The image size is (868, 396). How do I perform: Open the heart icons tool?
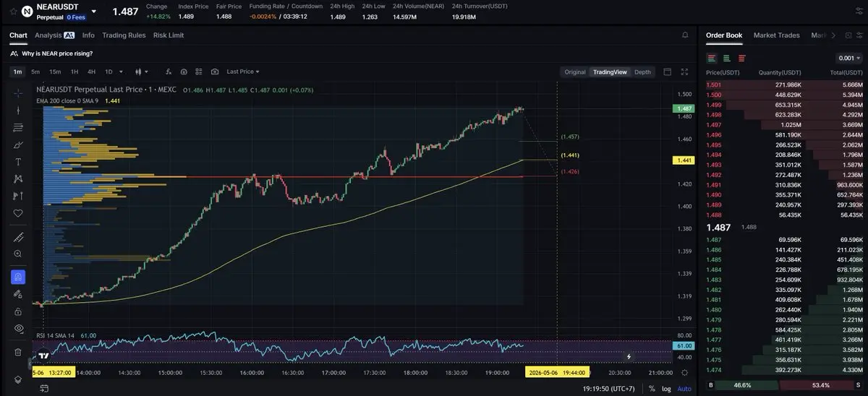point(18,213)
